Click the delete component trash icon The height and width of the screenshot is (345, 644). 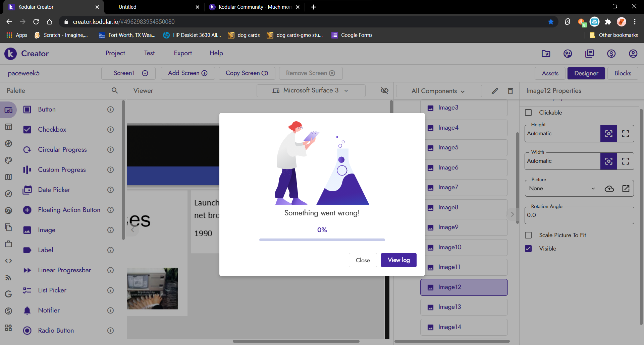[x=510, y=91]
